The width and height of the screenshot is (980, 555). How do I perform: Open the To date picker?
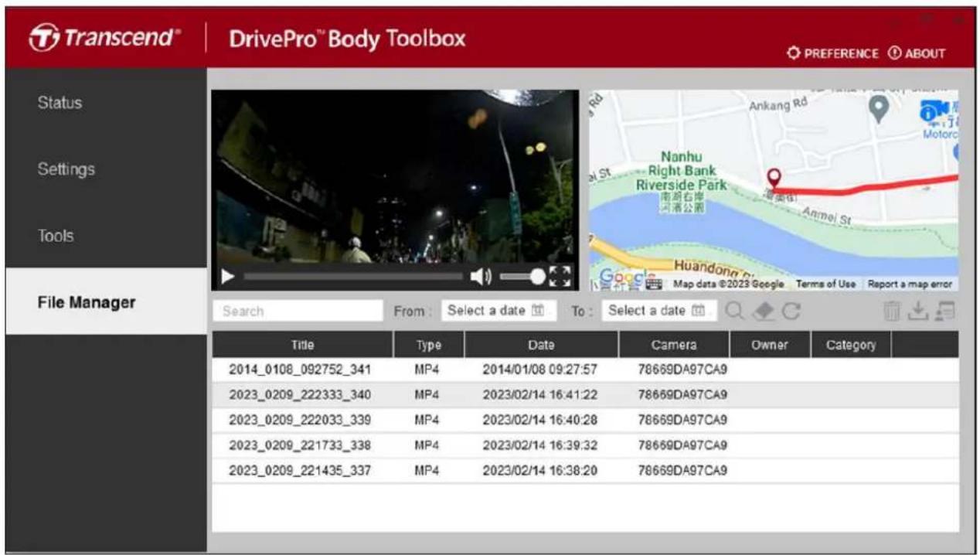tap(658, 311)
